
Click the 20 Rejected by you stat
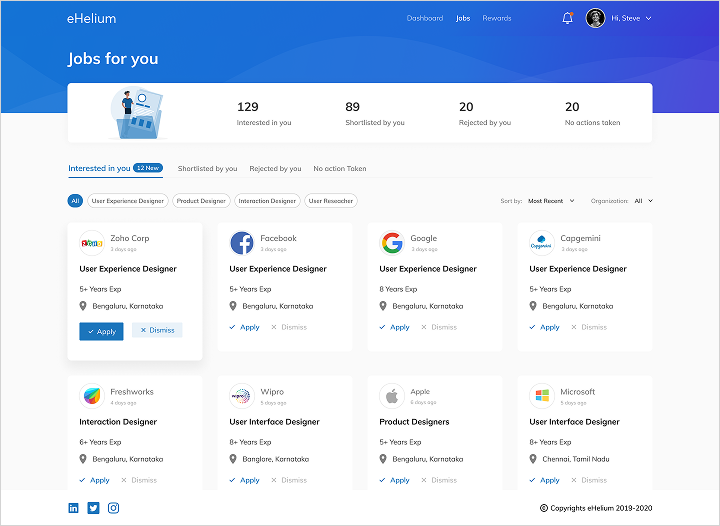[485, 113]
